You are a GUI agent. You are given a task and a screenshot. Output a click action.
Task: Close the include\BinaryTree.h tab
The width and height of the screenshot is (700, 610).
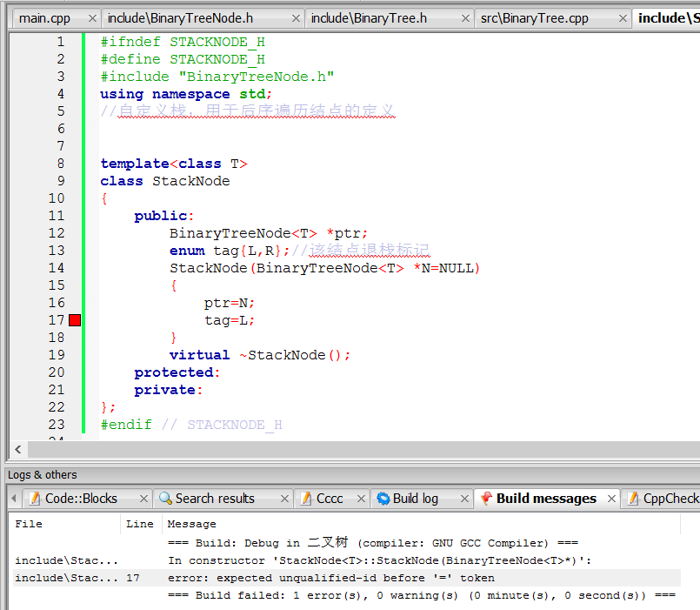465,18
